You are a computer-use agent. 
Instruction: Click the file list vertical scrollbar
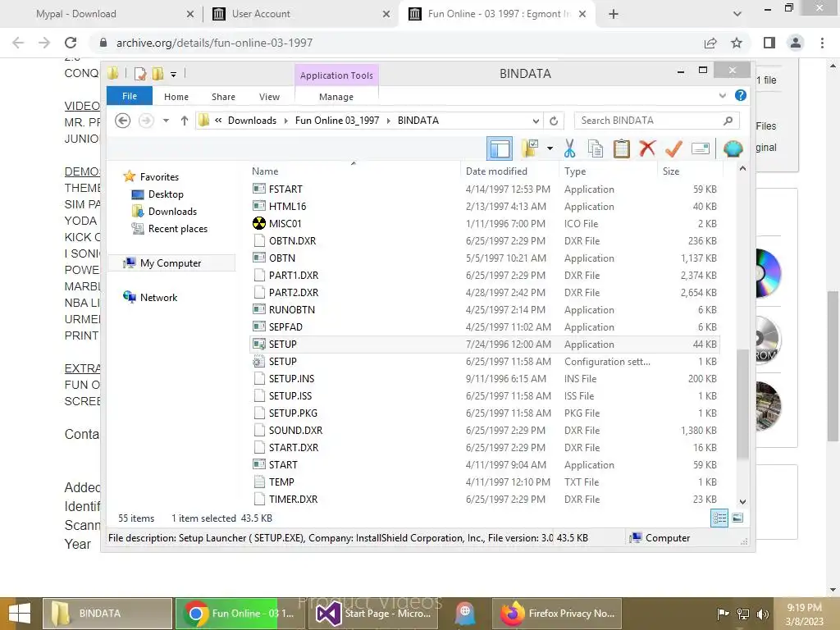(x=742, y=404)
